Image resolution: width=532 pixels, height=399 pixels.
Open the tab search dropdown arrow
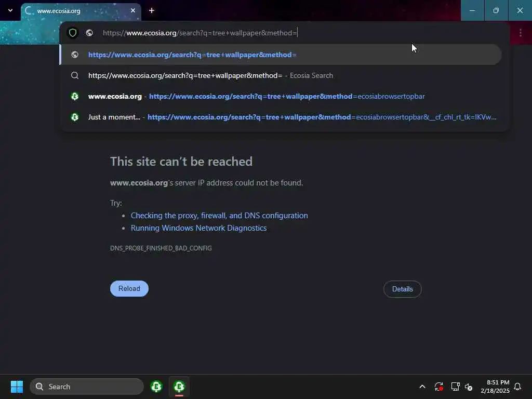tap(10, 10)
